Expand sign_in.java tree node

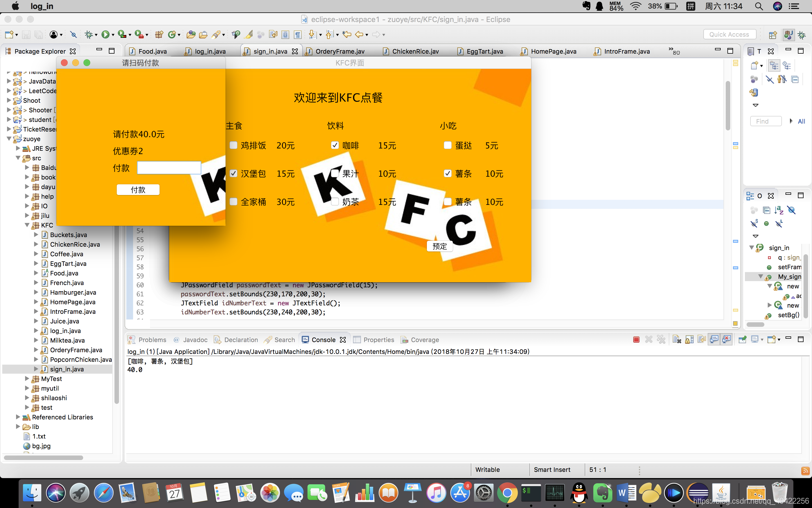(x=36, y=369)
